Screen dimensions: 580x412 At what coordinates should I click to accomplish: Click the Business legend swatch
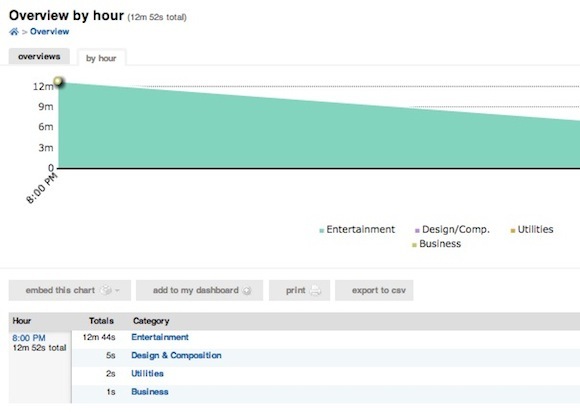[414, 245]
